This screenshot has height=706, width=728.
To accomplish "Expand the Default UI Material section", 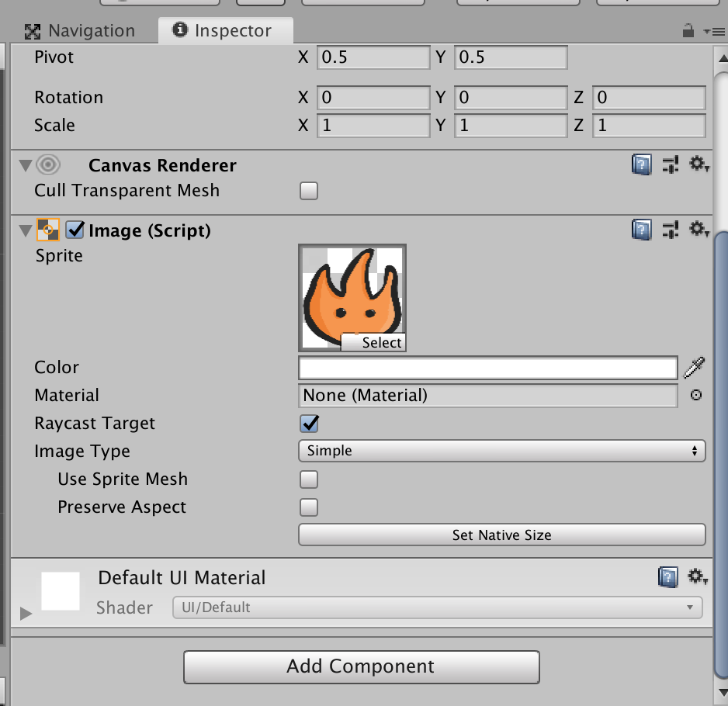I will (x=26, y=614).
